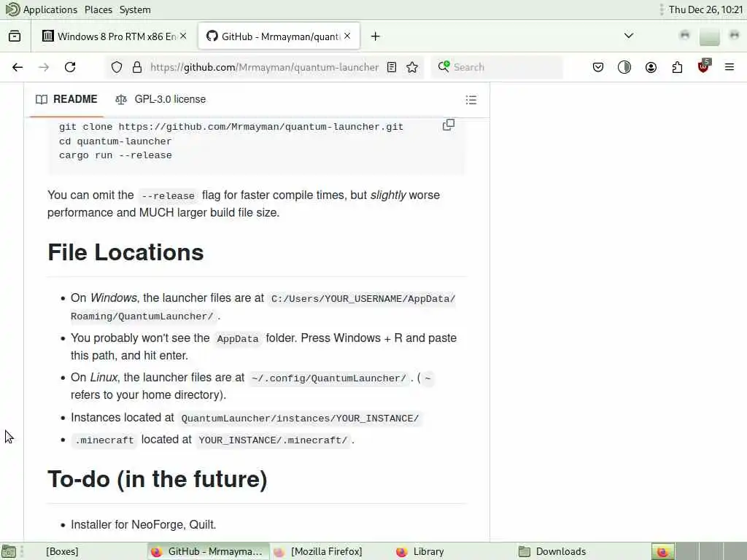Show site security padlock info
The width and height of the screenshot is (747, 560).
click(137, 67)
